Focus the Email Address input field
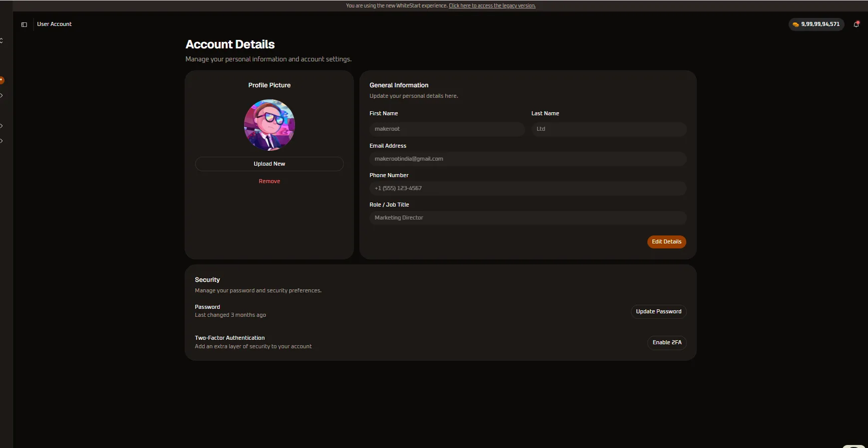The height and width of the screenshot is (448, 868). click(528, 159)
